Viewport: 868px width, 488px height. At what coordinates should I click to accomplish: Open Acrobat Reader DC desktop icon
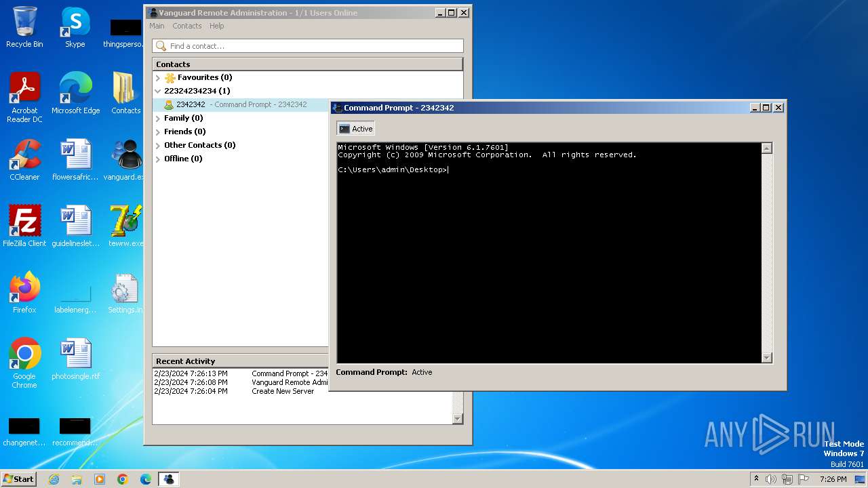[24, 98]
